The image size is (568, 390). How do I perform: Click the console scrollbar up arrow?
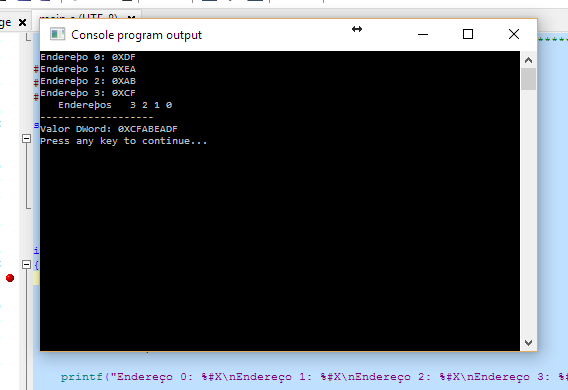point(529,60)
